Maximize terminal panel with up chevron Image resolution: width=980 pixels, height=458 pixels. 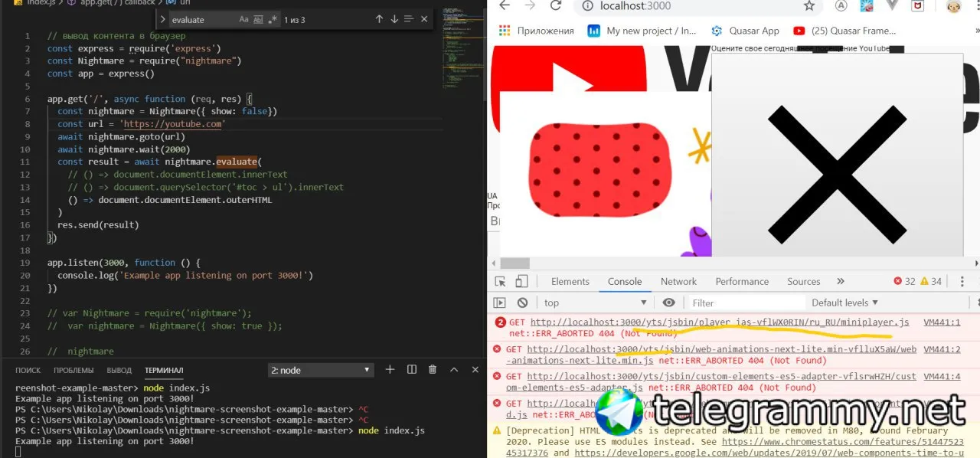[x=454, y=370]
